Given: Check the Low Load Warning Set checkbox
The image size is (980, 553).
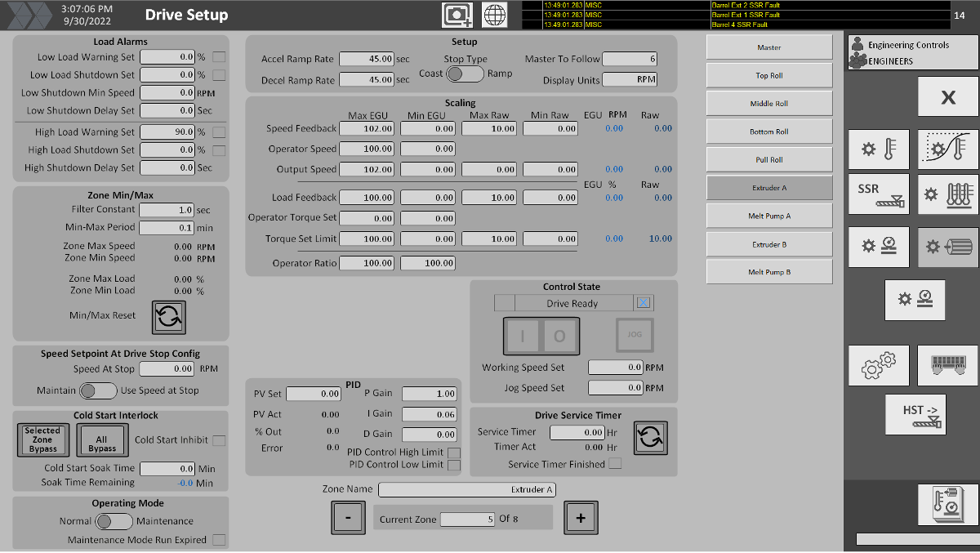Looking at the screenshot, I should (x=219, y=57).
